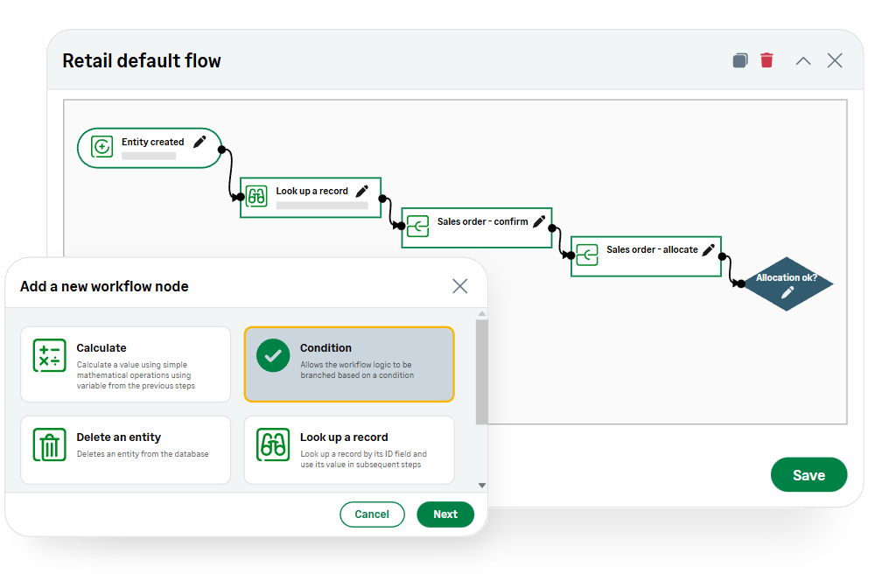The height and width of the screenshot is (588, 896).
Task: Select the Look up a record card
Action: [x=349, y=450]
